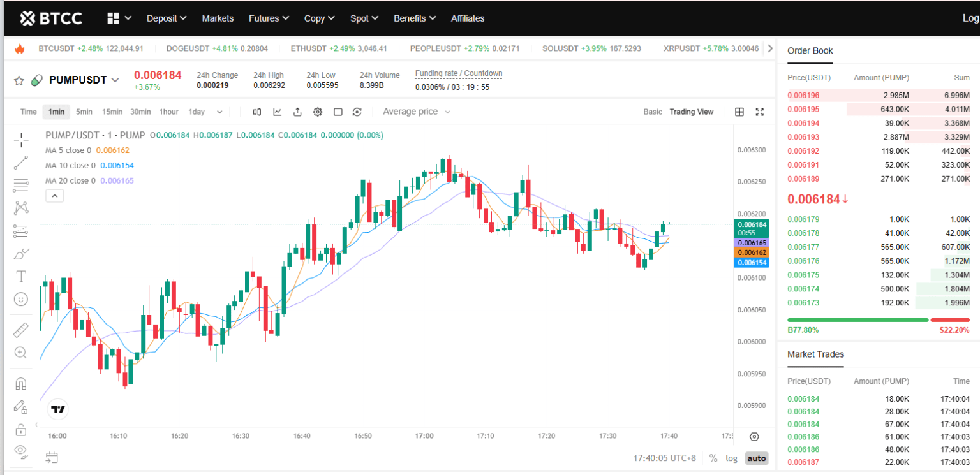This screenshot has width=980, height=475.
Task: Select the 15min timeframe
Action: pyautogui.click(x=112, y=112)
